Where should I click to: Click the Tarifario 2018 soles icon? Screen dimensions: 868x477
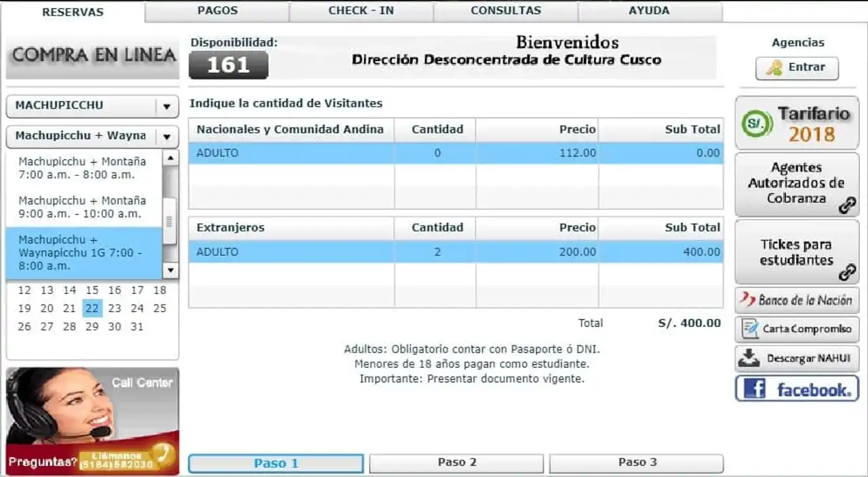tap(757, 123)
